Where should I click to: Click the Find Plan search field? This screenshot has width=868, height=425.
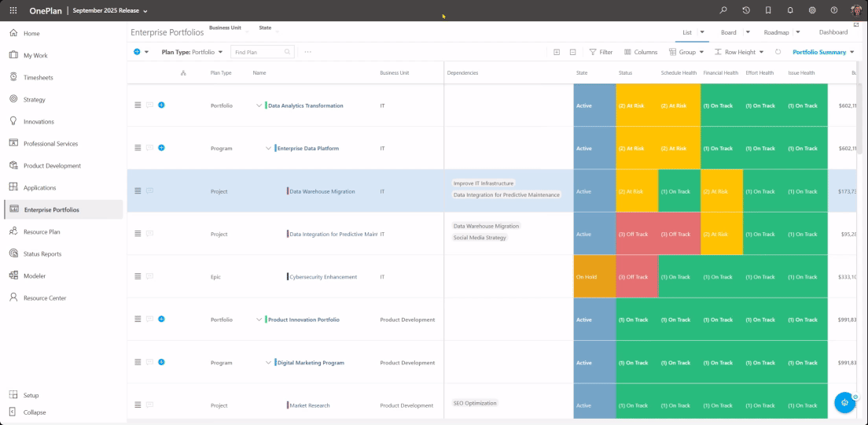[x=258, y=52]
